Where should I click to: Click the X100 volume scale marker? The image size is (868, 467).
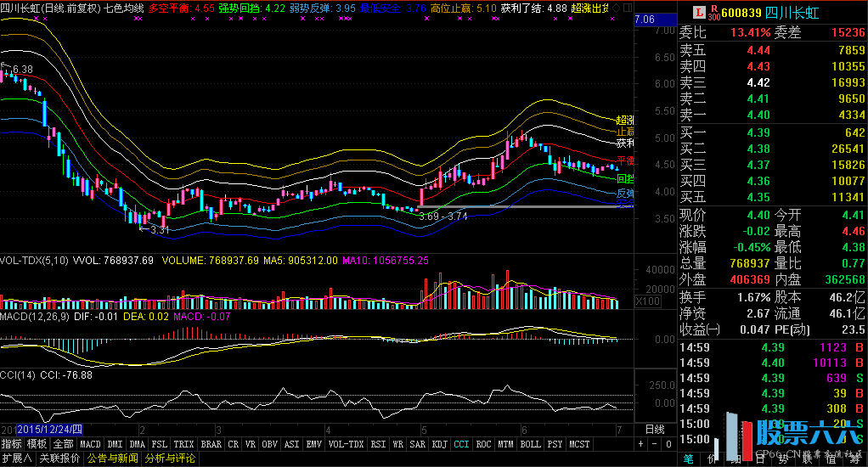[648, 301]
